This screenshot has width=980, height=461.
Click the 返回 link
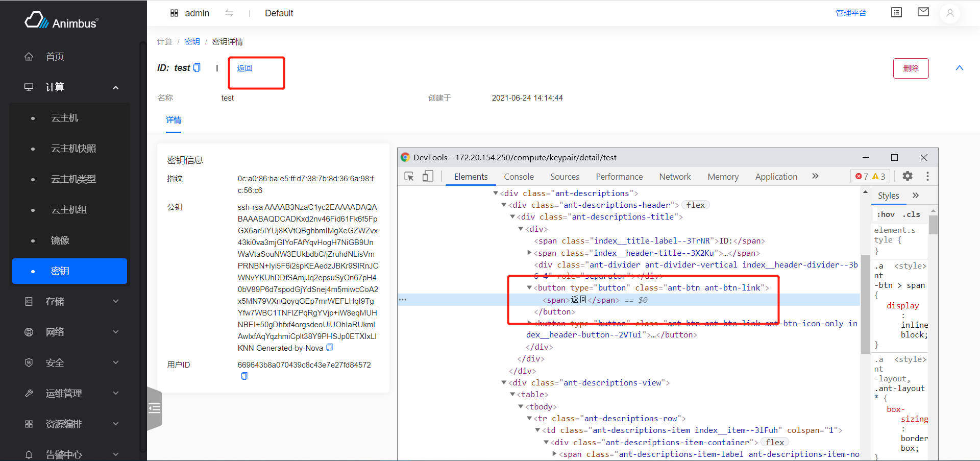tap(244, 68)
